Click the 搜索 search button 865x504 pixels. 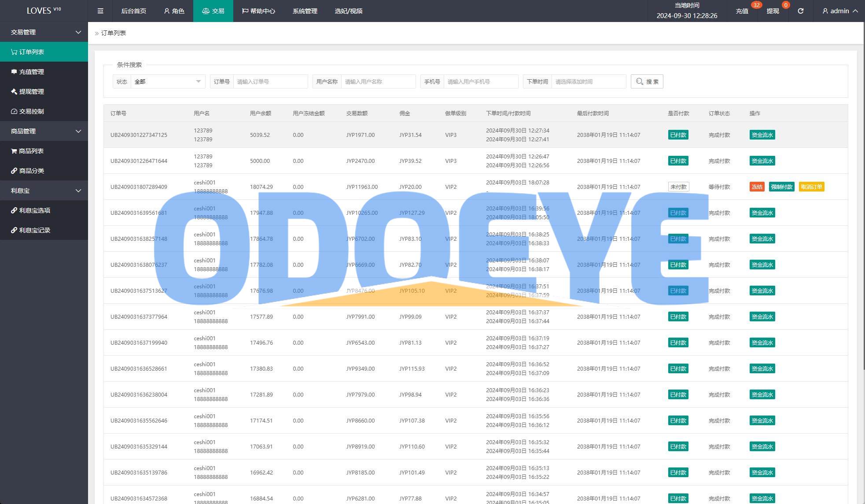click(x=647, y=81)
